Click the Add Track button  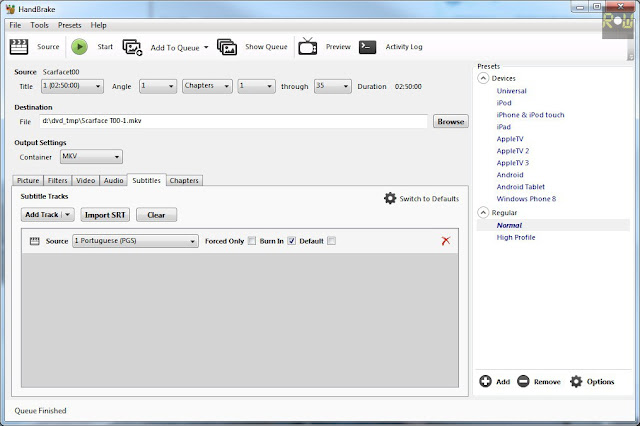point(42,215)
